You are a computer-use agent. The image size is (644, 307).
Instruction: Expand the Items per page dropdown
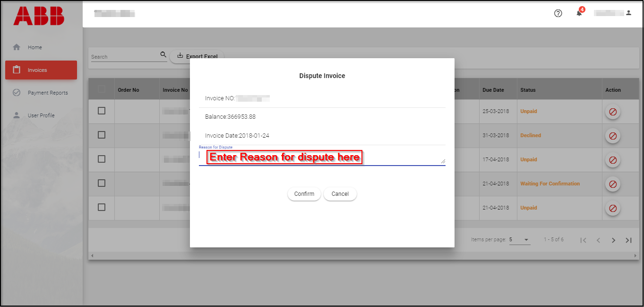520,240
